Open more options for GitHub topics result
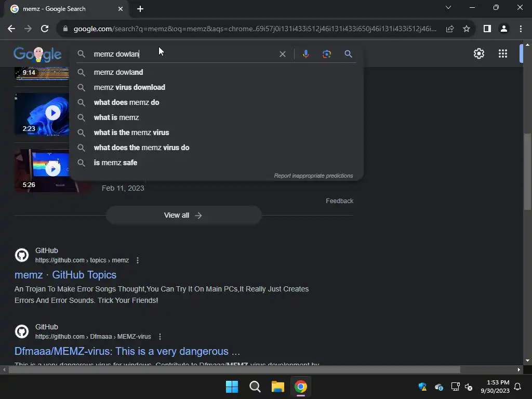Viewport: 532px width, 399px height. pyautogui.click(x=137, y=260)
